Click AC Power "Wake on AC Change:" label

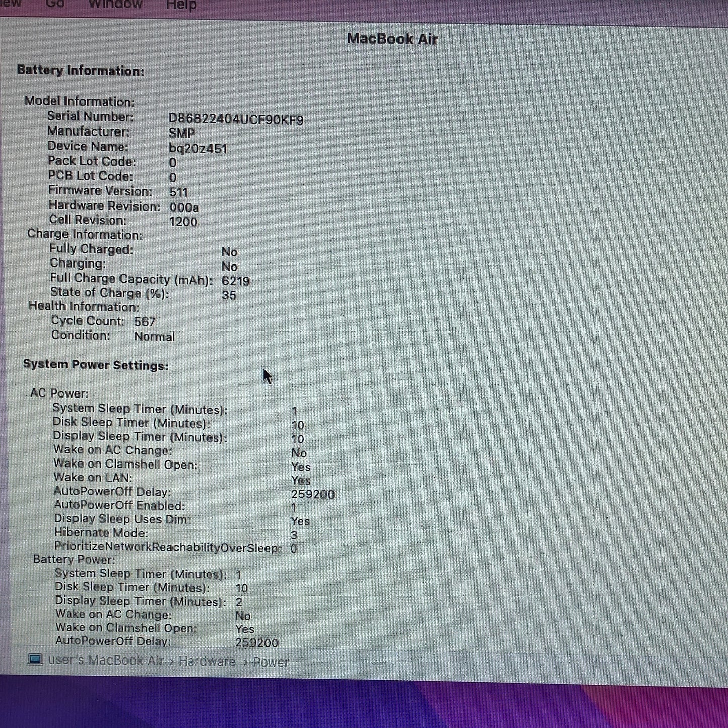coord(113,450)
